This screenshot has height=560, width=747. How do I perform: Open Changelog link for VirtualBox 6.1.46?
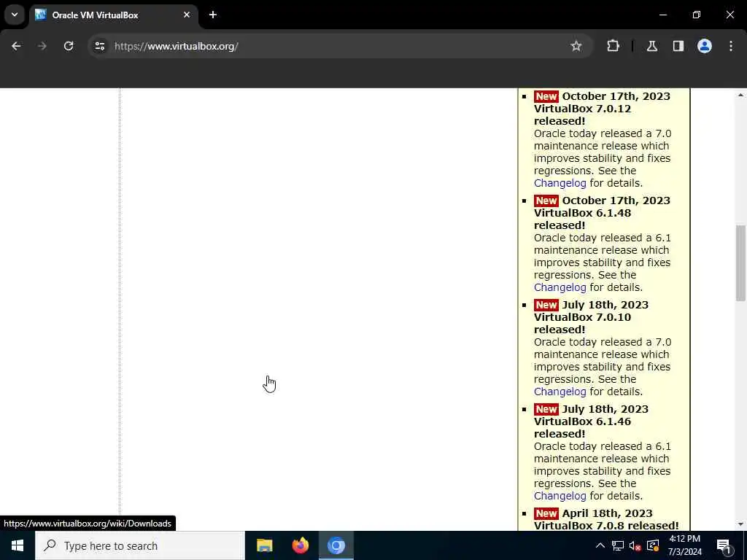(560, 496)
